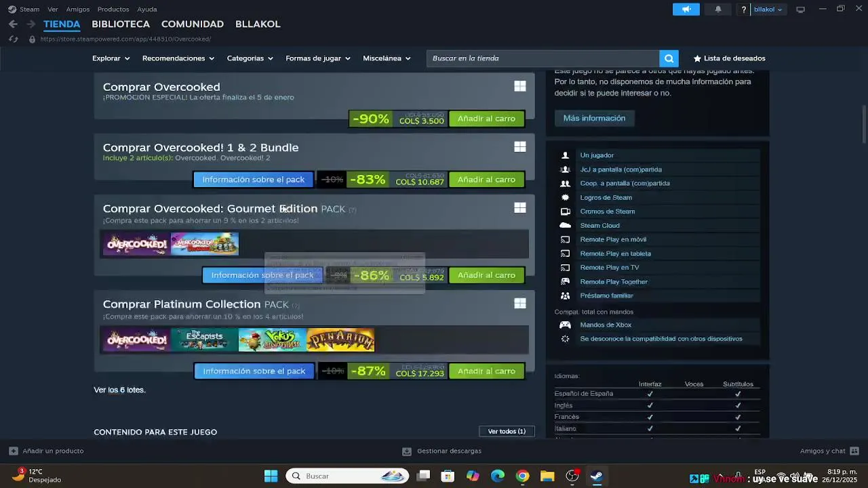The width and height of the screenshot is (868, 488).
Task: Open the Steam menu
Action: (29, 9)
